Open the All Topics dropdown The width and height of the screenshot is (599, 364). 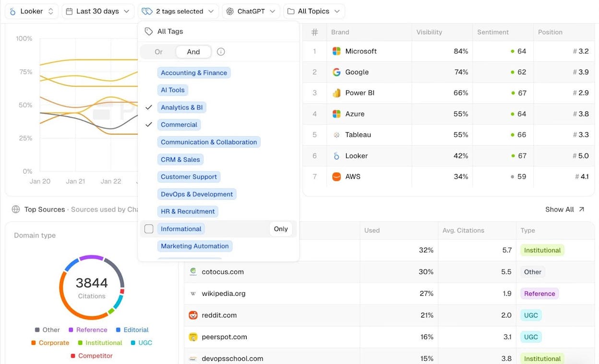(x=314, y=11)
